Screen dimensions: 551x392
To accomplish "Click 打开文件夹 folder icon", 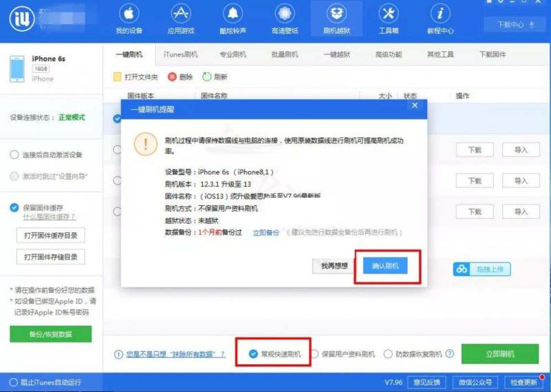I will (117, 77).
